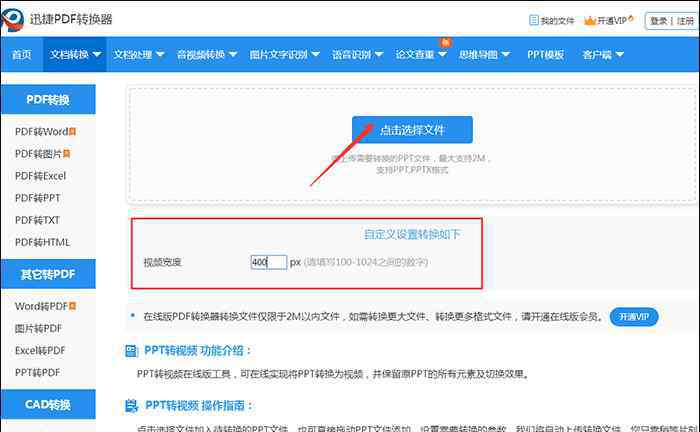Select the PDF转换 sidebar header

[48, 99]
